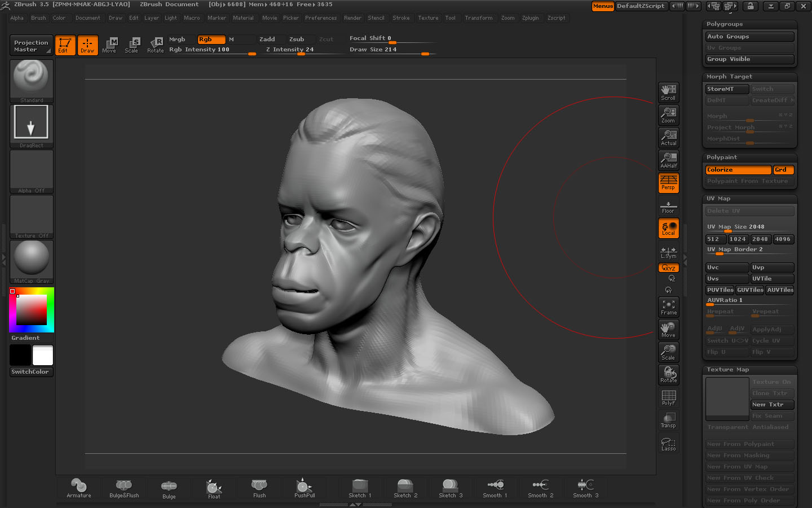Select the Draw mode icon
812x508 pixels.
(87, 45)
